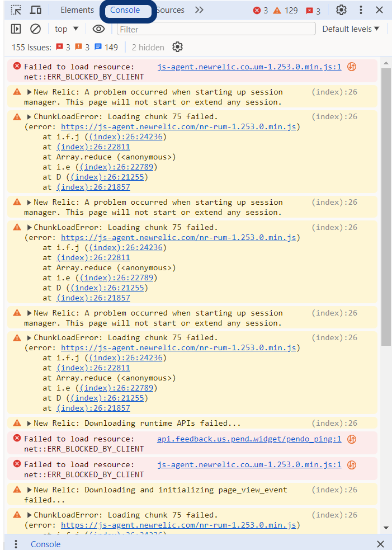Select the Console tab in bottom drawer
The image size is (392, 550).
[46, 544]
